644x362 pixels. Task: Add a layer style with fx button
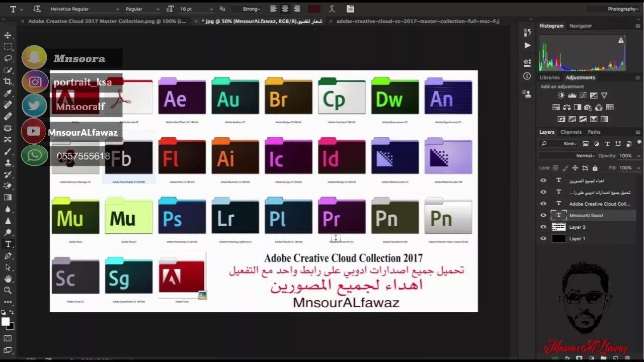point(567,358)
